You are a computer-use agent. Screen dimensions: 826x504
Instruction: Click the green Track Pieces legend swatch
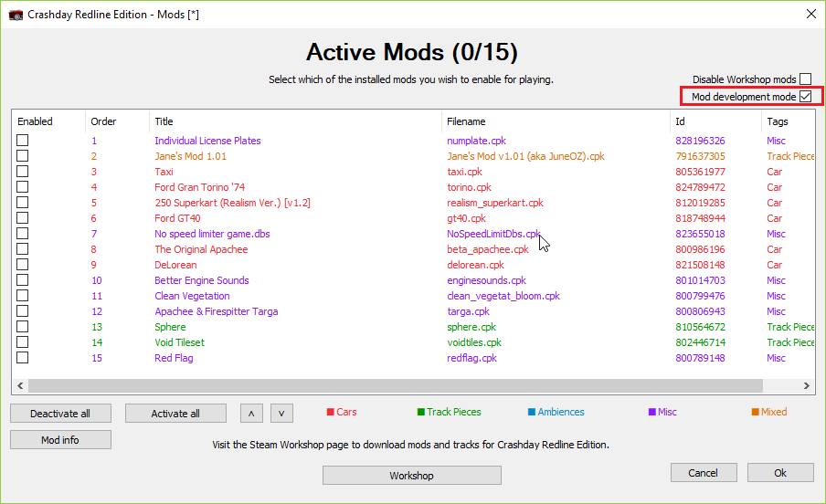(x=421, y=412)
